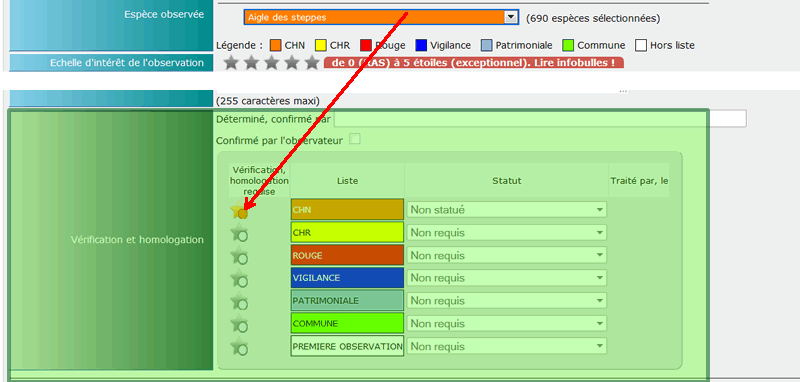Click the PATRIMONIALE verification star icon
This screenshot has height=382, width=800.
(239, 301)
